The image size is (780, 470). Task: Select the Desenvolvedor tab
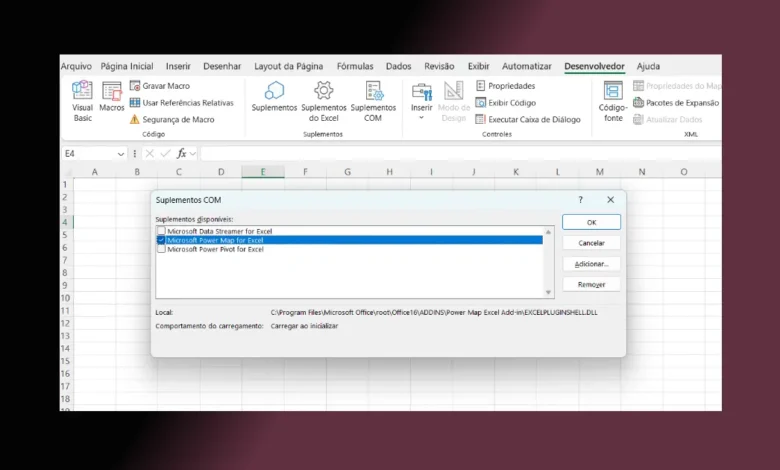[594, 66]
